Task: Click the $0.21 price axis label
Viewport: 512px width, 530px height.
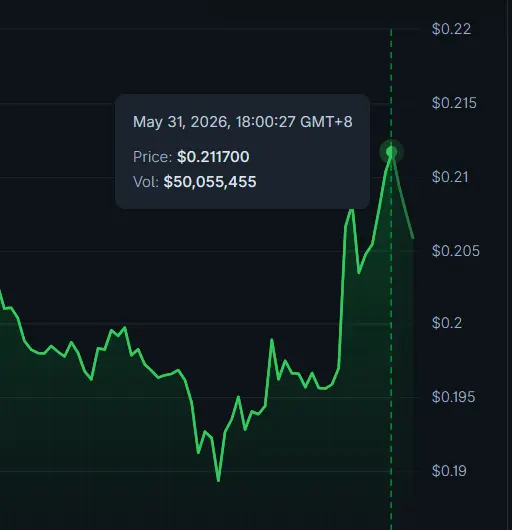Action: click(x=450, y=177)
